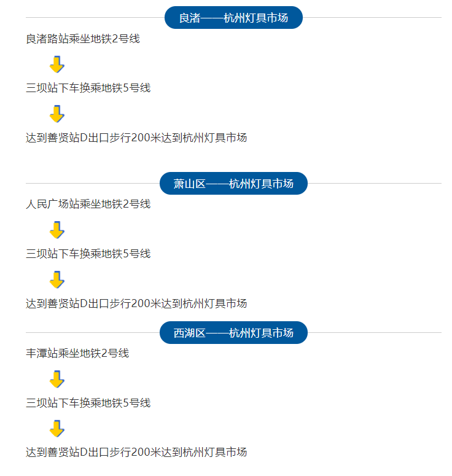Select the 萧山区——杭州灯具市场 header badge

[x=233, y=184]
